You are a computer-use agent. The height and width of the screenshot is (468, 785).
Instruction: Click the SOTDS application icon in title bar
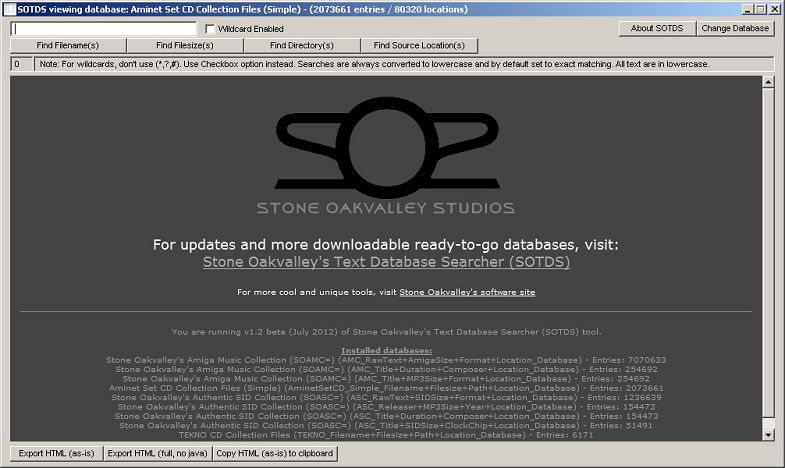click(x=9, y=8)
